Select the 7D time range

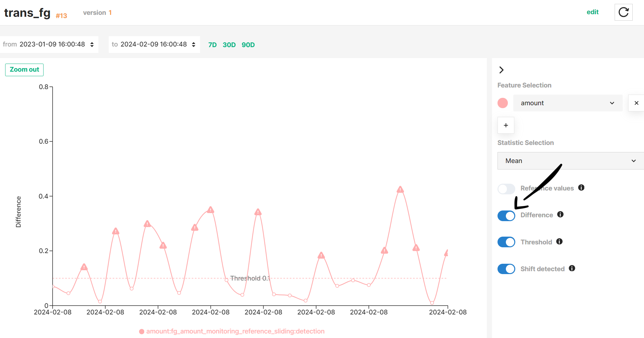click(x=212, y=45)
